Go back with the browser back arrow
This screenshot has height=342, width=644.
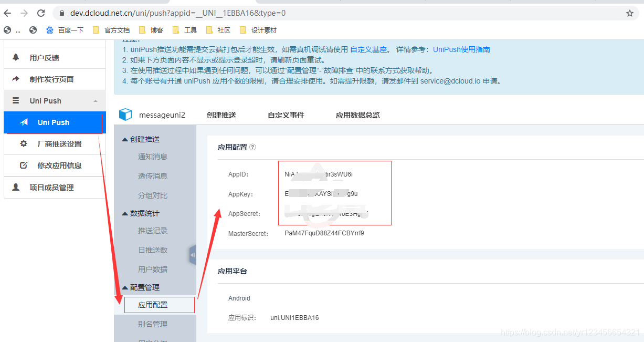(7, 13)
